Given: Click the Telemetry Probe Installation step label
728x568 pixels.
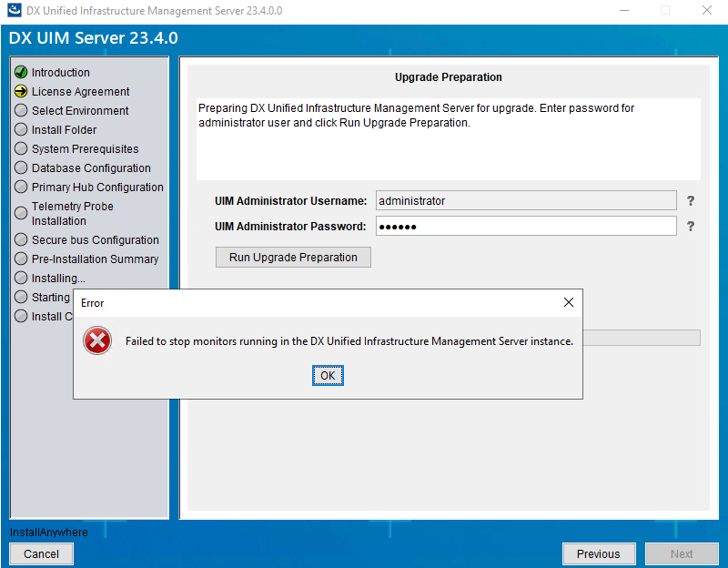Looking at the screenshot, I should pyautogui.click(x=73, y=213).
